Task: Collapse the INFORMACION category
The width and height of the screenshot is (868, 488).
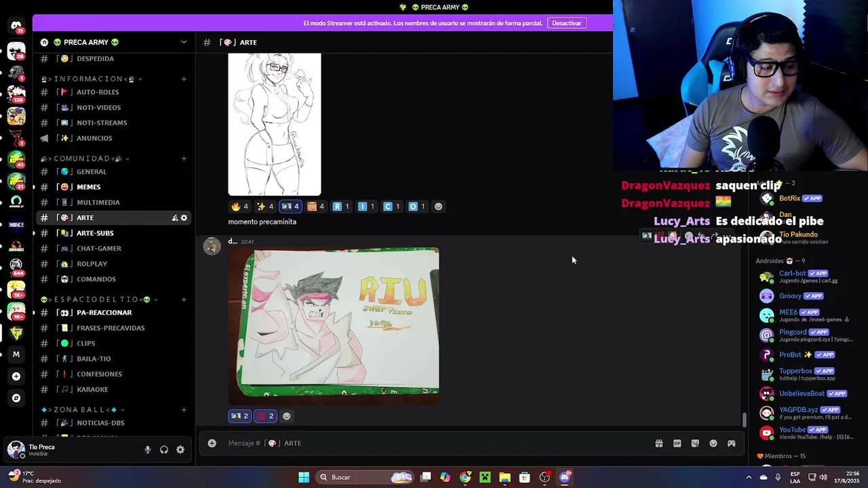Action: coord(92,79)
